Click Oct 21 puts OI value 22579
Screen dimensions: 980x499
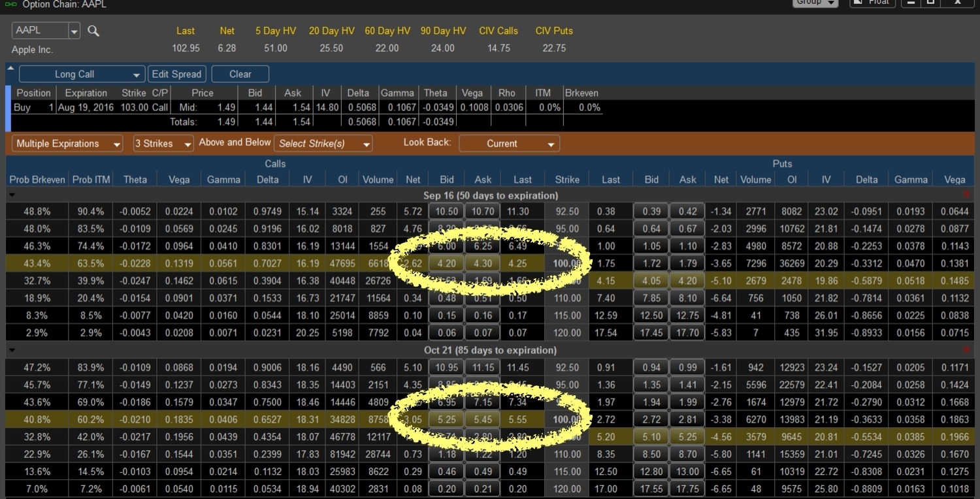point(792,385)
